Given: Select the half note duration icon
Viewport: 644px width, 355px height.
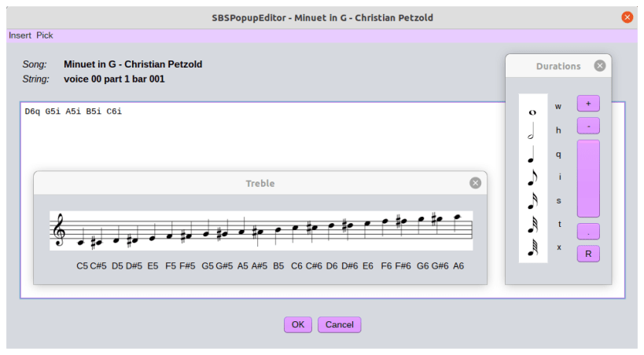Looking at the screenshot, I should coord(532,131).
